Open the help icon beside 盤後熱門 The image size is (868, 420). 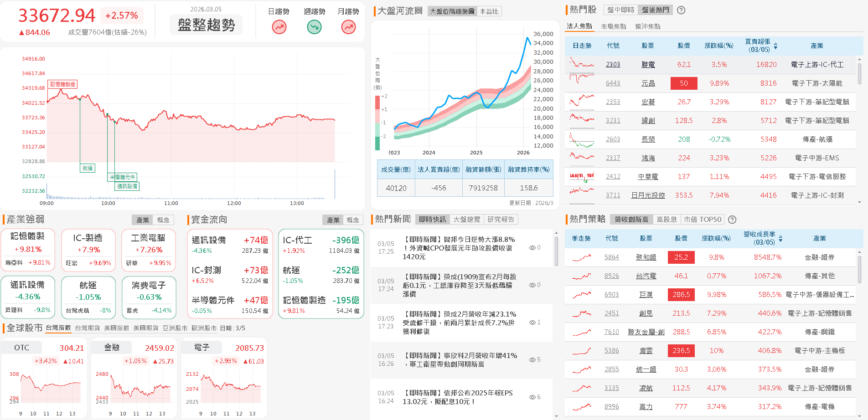tap(681, 10)
